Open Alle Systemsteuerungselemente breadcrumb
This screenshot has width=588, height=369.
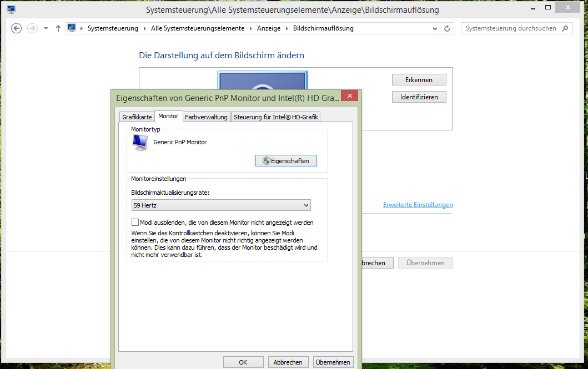click(198, 28)
